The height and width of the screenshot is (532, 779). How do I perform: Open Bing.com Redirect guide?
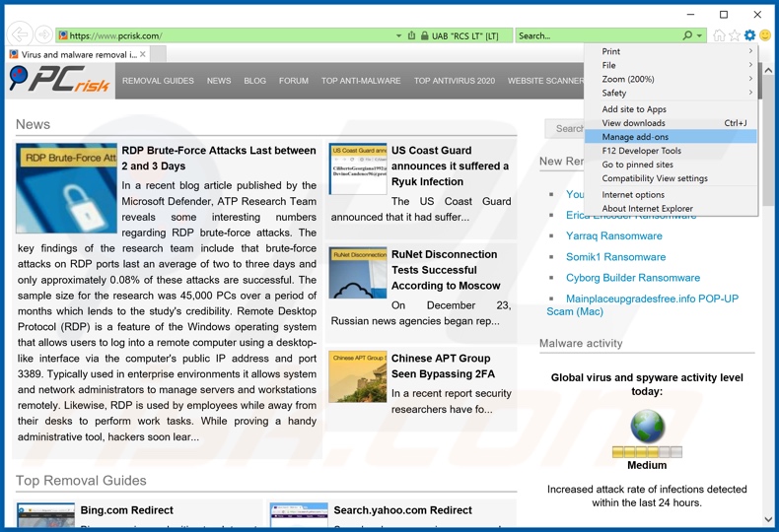tap(126, 509)
